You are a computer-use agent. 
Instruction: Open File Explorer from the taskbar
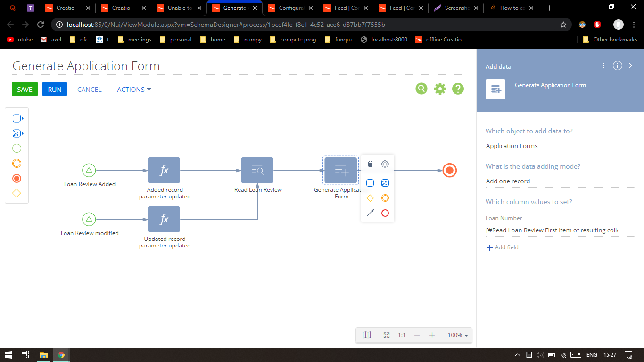(x=43, y=355)
